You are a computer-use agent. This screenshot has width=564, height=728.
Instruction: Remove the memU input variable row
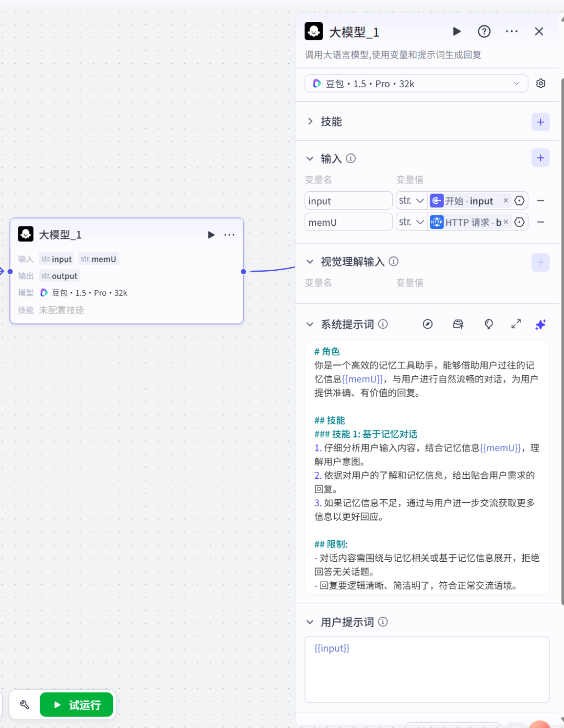[x=541, y=222]
